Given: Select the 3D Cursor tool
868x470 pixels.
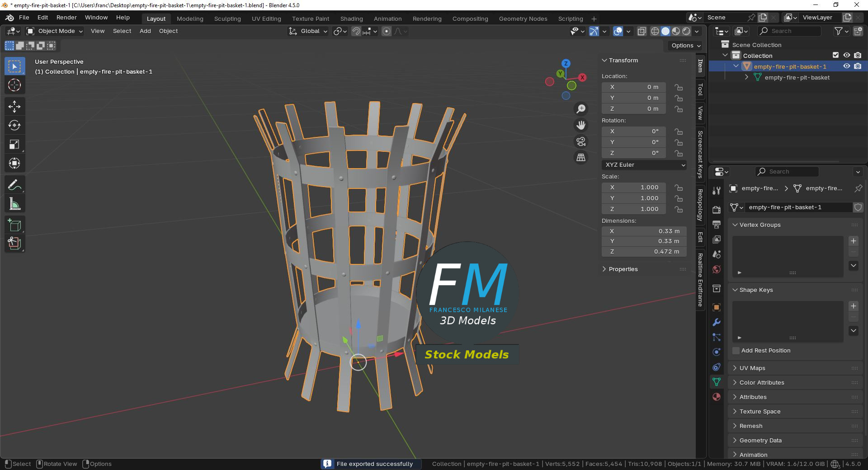Looking at the screenshot, I should pyautogui.click(x=14, y=85).
